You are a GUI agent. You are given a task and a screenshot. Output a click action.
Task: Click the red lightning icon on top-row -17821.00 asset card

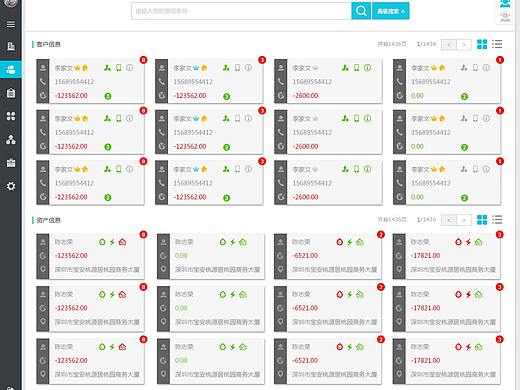[468, 242]
